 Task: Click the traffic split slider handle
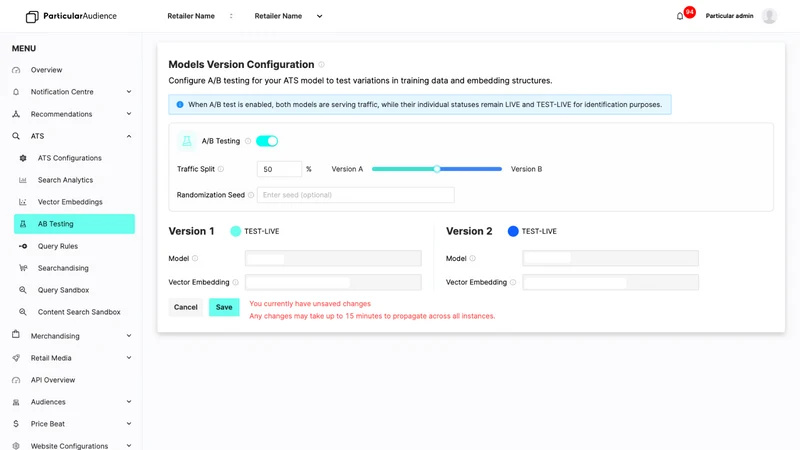[x=437, y=169]
